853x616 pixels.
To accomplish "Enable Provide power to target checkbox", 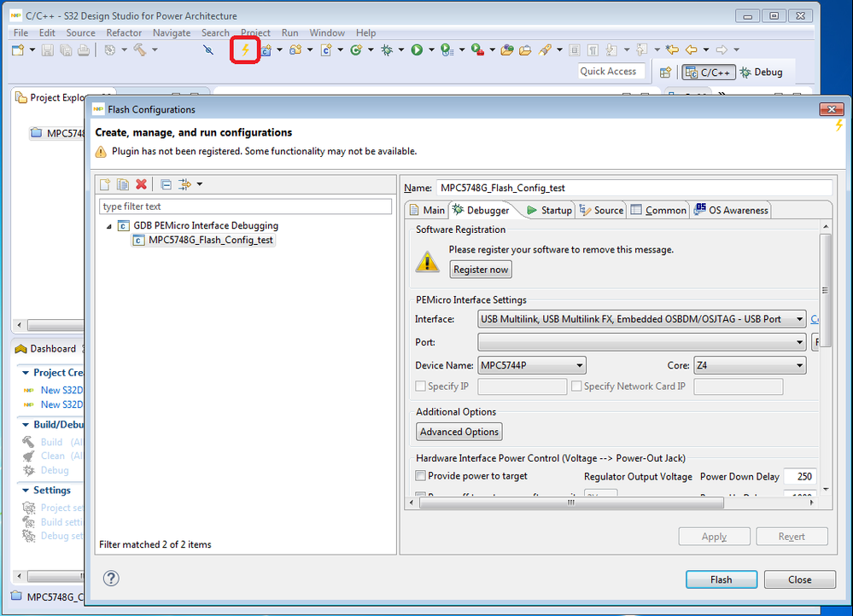I will pos(420,476).
